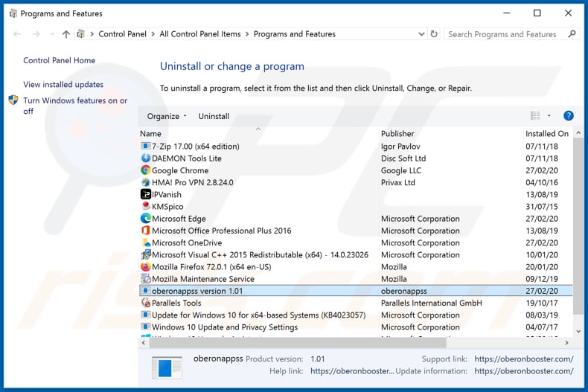Select Microsoft Office Professional Plus 2016
This screenshot has height=392, width=588.
(221, 231)
